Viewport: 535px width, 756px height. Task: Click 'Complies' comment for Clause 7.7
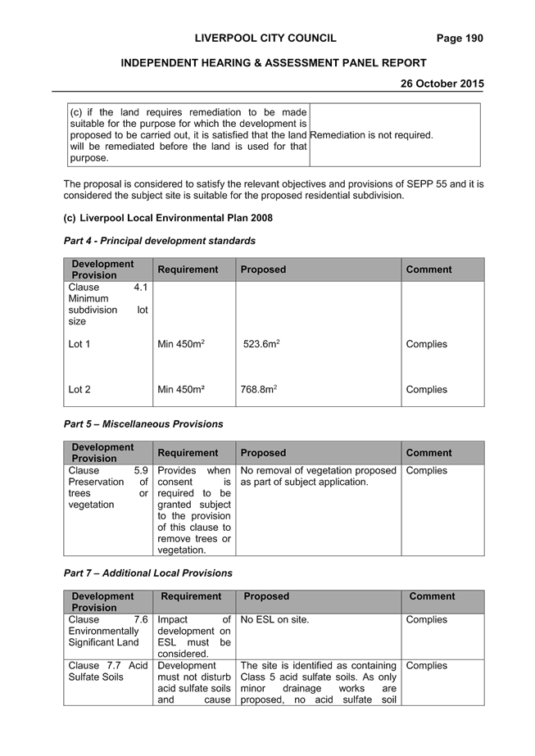427,665
